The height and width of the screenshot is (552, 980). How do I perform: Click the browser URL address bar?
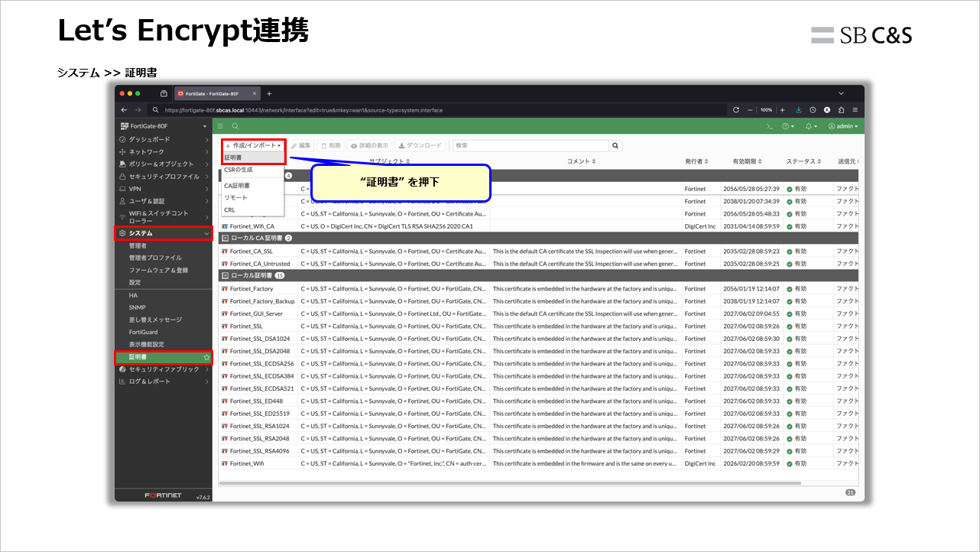[438, 110]
